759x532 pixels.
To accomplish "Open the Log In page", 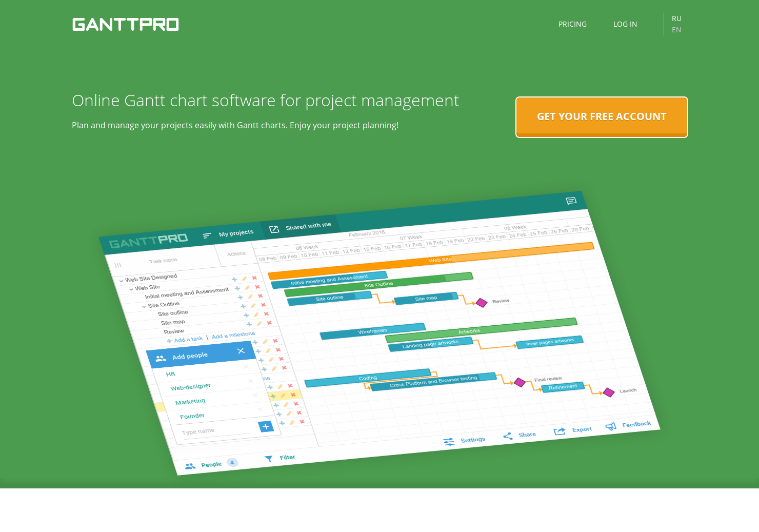I will pos(625,24).
